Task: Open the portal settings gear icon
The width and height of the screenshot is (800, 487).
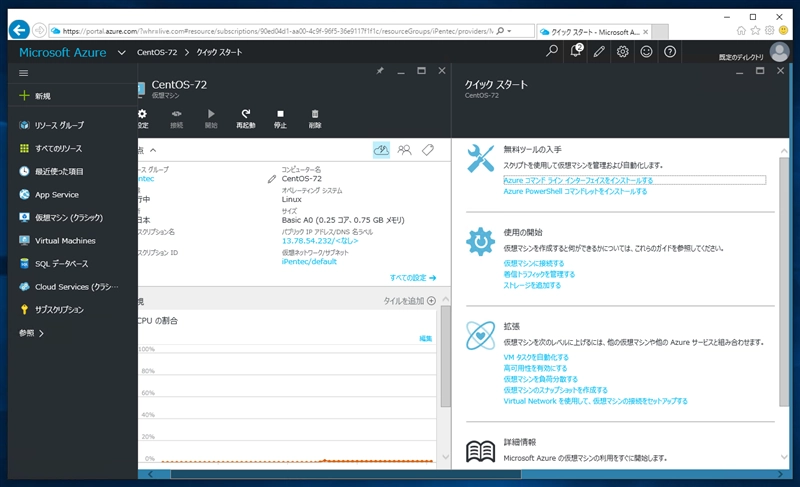Action: (622, 52)
